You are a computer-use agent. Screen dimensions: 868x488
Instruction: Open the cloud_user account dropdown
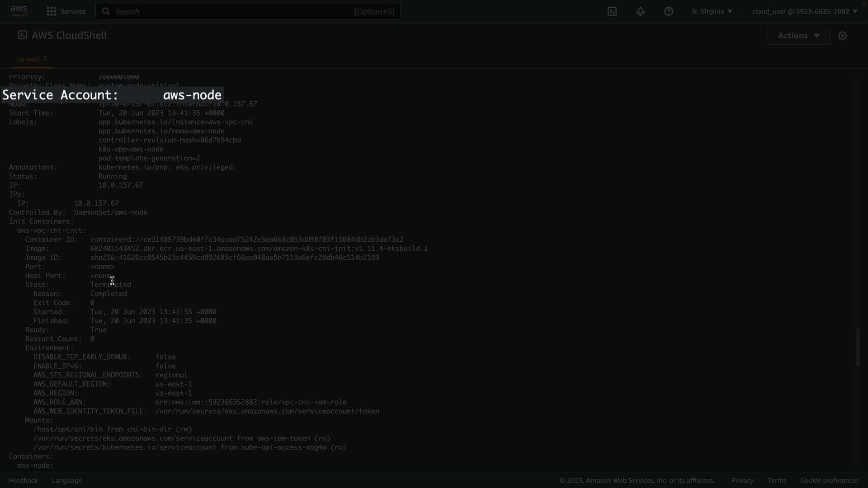point(804,11)
